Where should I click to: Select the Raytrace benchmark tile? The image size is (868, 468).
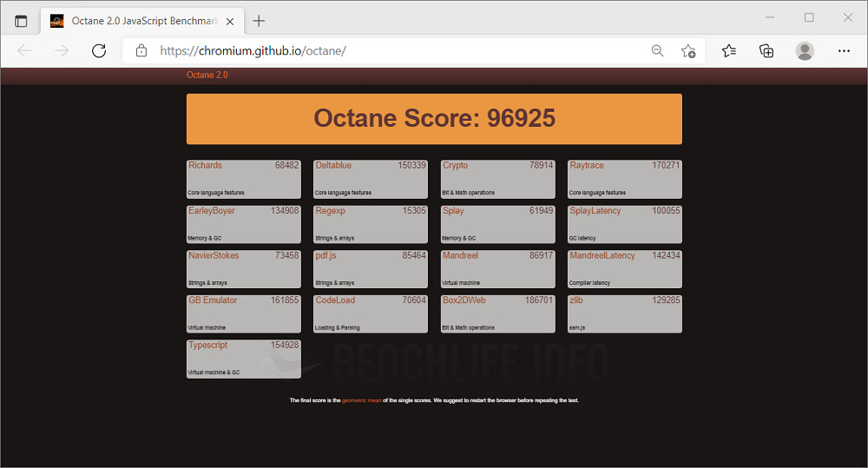pos(624,178)
